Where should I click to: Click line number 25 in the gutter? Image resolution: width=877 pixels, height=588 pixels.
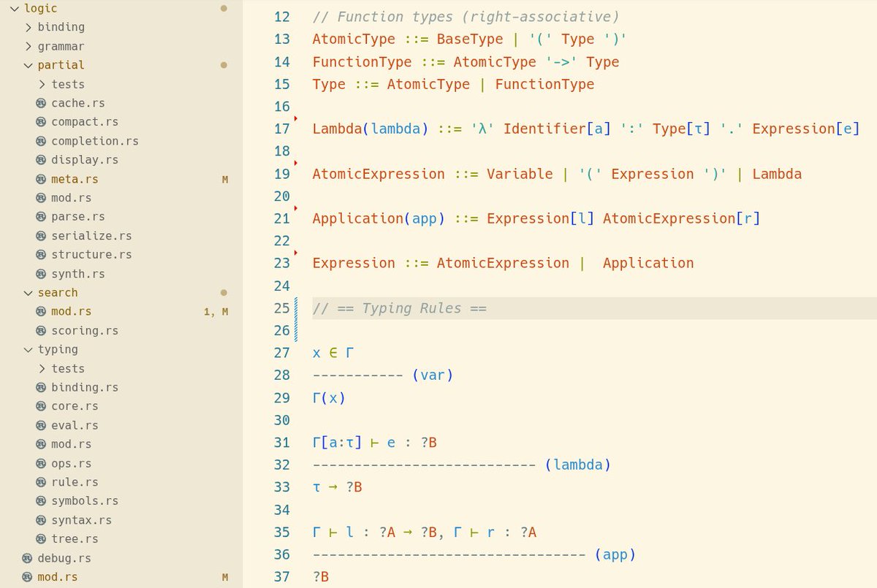281,308
